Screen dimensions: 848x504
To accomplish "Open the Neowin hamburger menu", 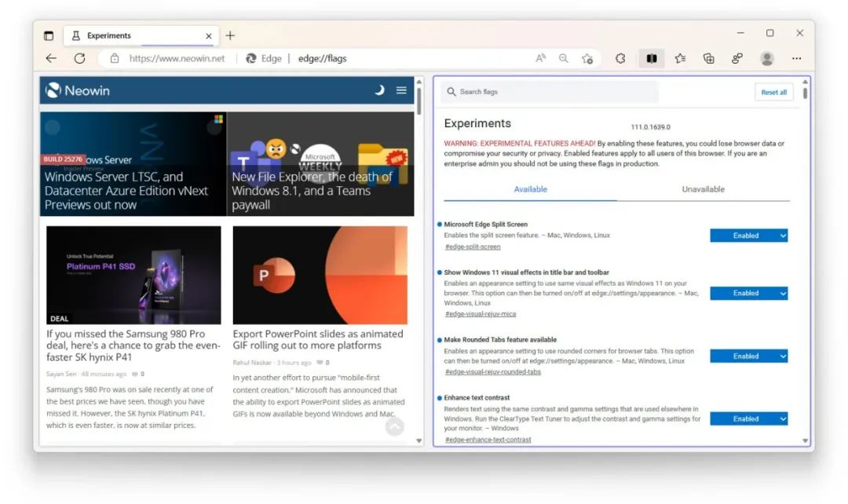I will coord(400,89).
